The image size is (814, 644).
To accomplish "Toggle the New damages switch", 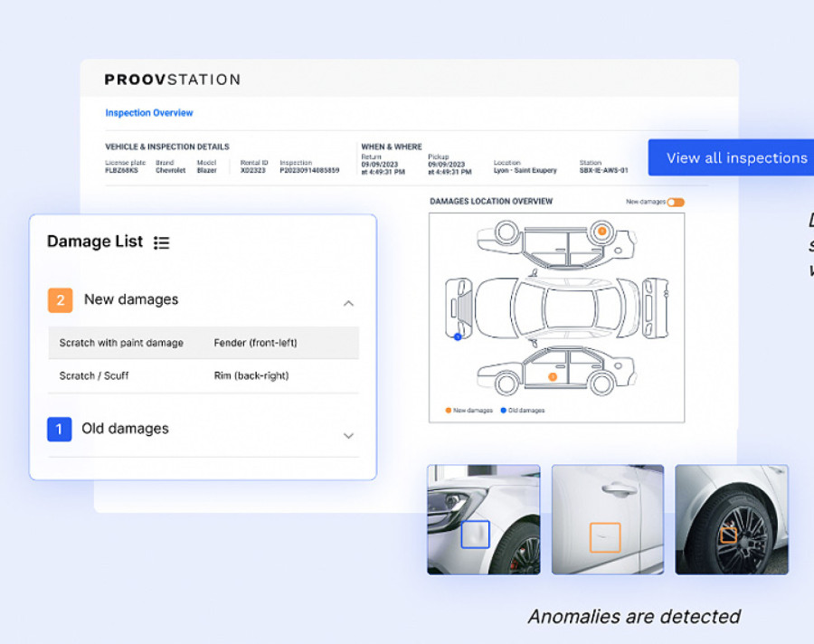I will click(x=675, y=202).
